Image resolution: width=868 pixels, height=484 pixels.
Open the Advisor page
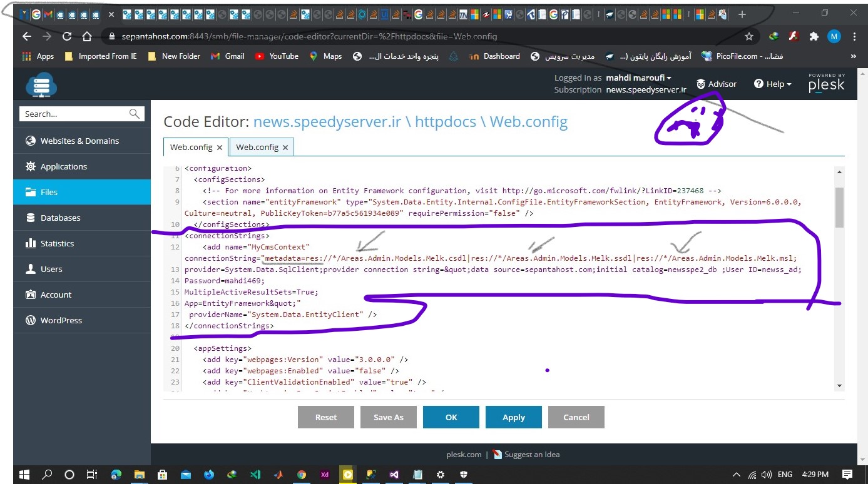pos(717,84)
